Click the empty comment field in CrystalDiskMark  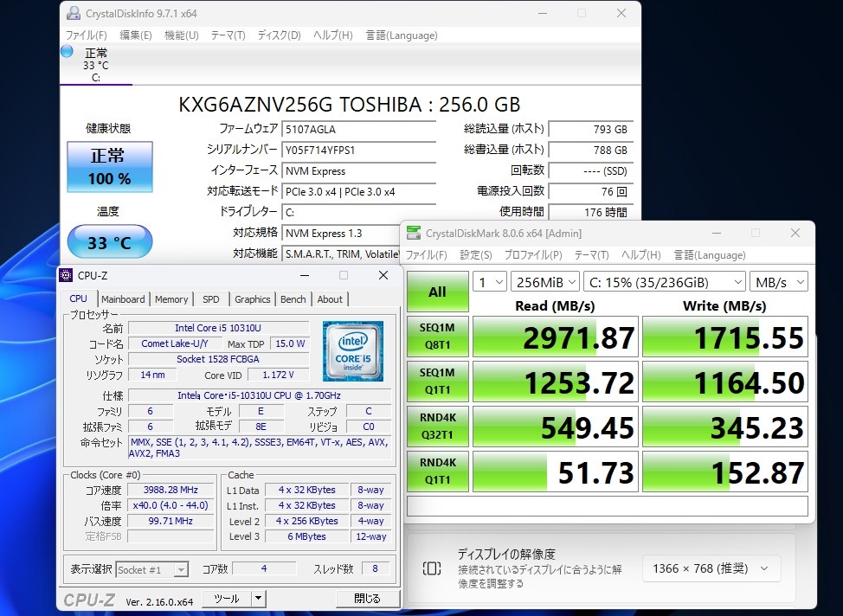pyautogui.click(x=608, y=506)
